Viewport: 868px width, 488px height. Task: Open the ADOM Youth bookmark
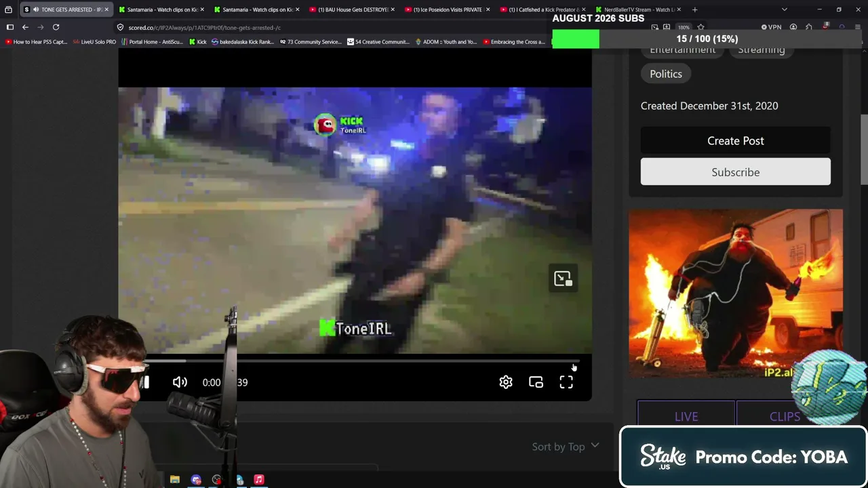point(446,42)
